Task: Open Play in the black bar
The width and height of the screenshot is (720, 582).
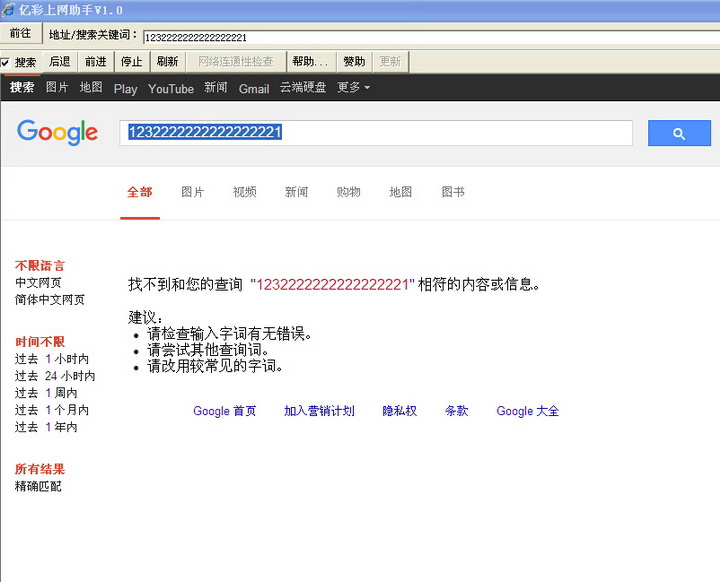Action: [125, 89]
